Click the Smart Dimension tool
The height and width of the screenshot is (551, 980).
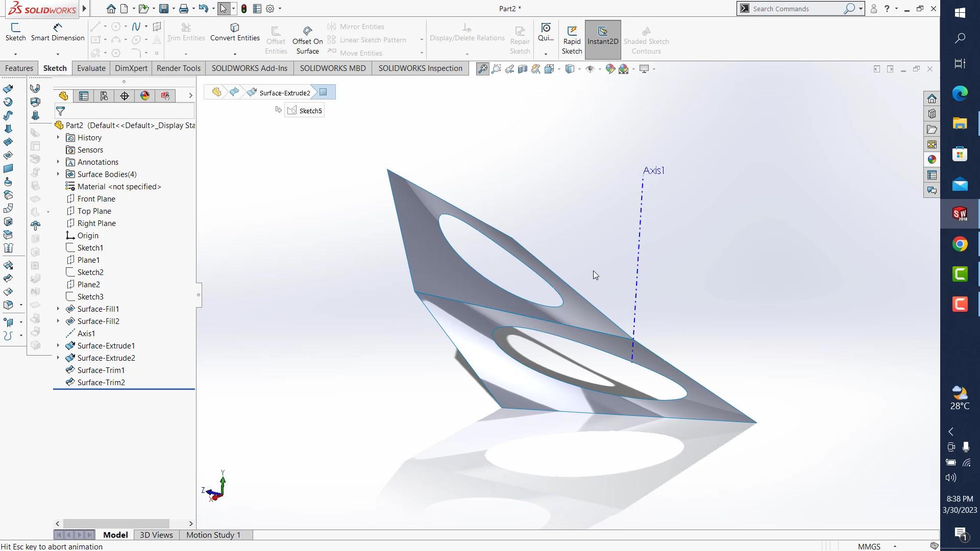pos(57,32)
